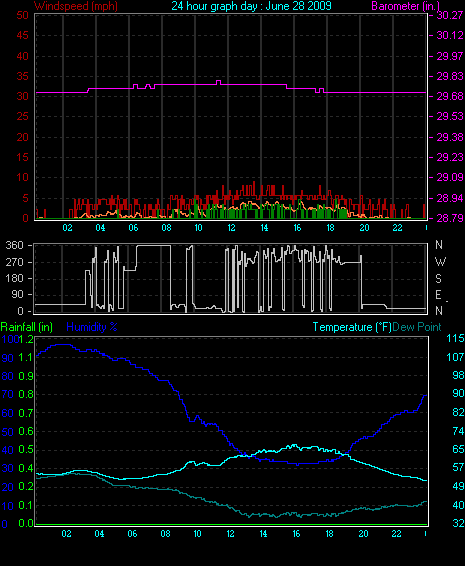The image size is (465, 566).
Task: Select the 32 temperature scale value
Action: pos(458,523)
